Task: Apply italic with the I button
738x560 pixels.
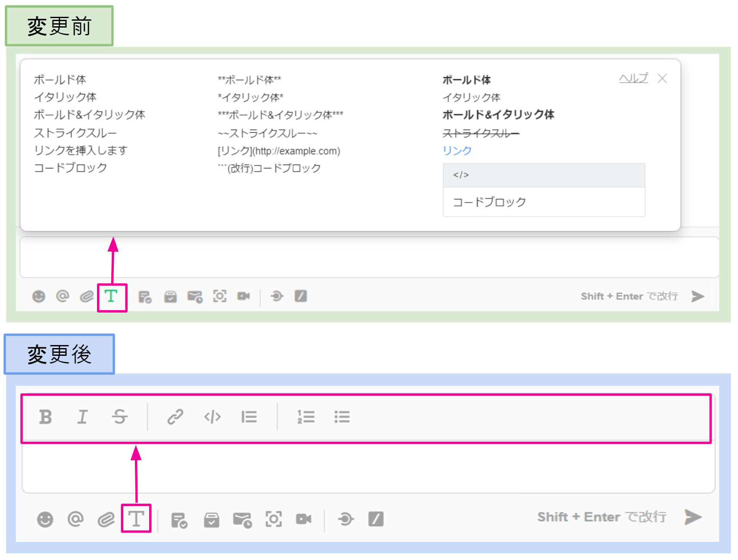Action: click(82, 417)
